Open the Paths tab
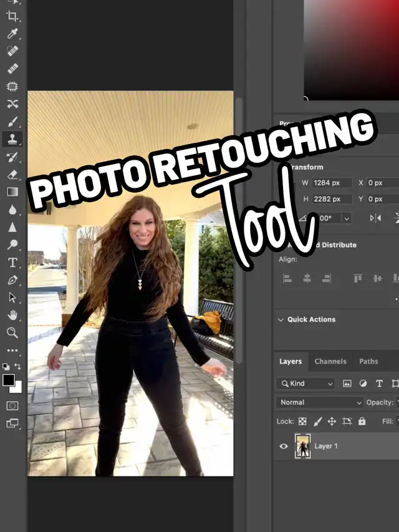The width and height of the screenshot is (399, 532). coord(368,361)
